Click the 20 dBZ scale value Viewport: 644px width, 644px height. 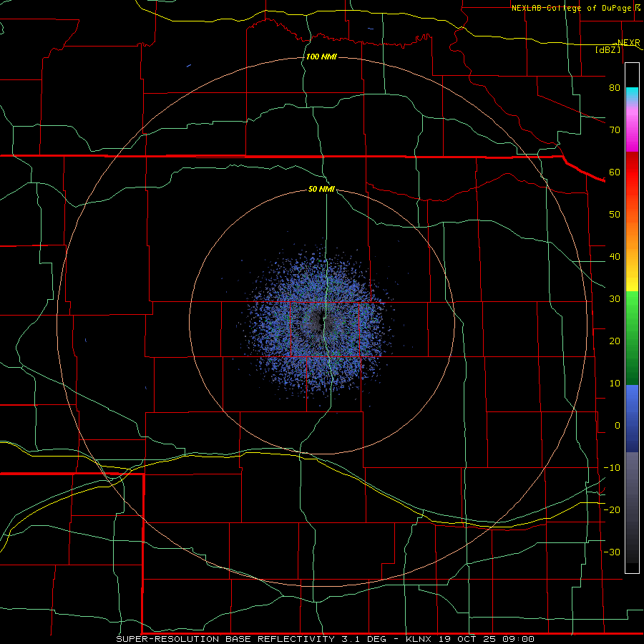point(615,341)
